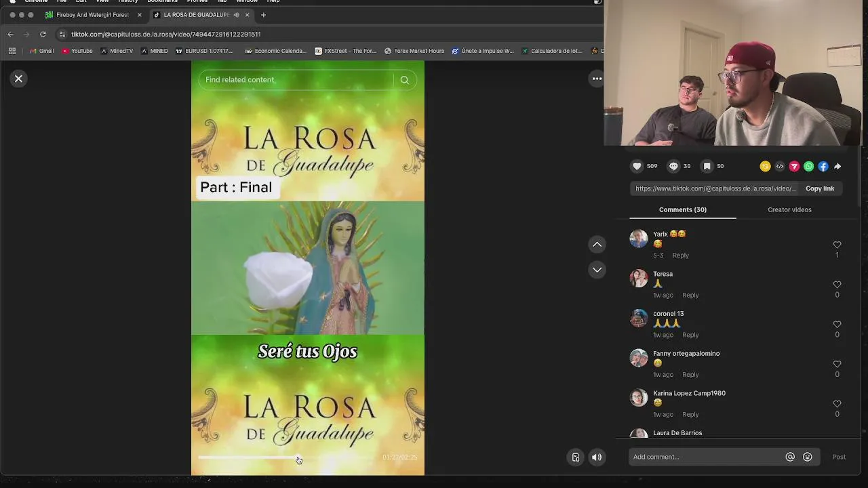Like Fanny ortegapalomino's comment
The height and width of the screenshot is (488, 868).
click(837, 364)
